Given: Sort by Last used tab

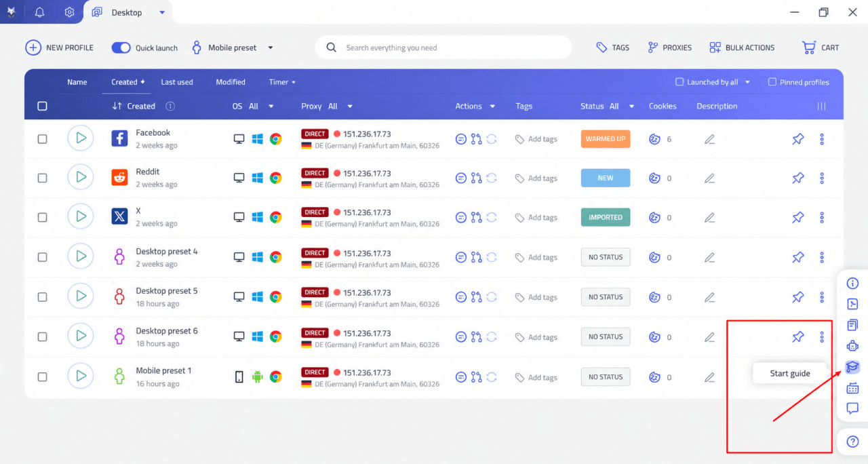Looking at the screenshot, I should (177, 82).
